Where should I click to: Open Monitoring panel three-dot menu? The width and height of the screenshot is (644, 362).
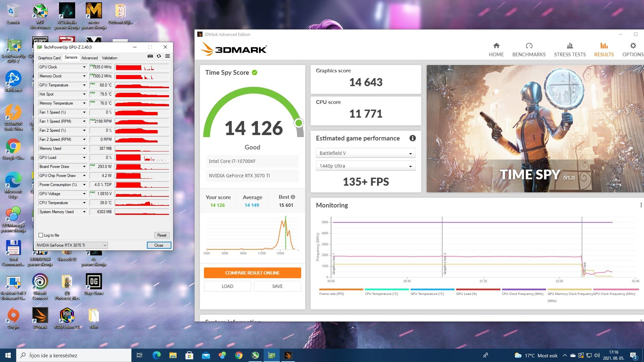(x=641, y=205)
